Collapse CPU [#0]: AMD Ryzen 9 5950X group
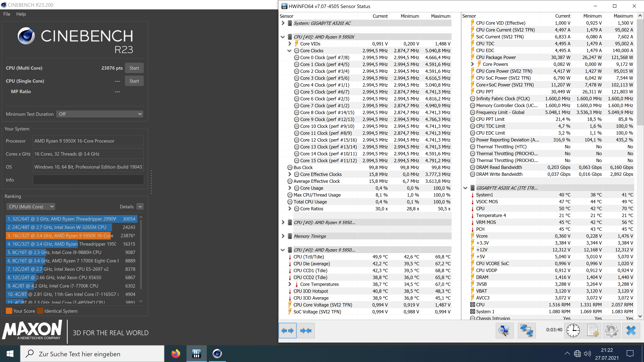This screenshot has width=644, height=362. coord(283,37)
